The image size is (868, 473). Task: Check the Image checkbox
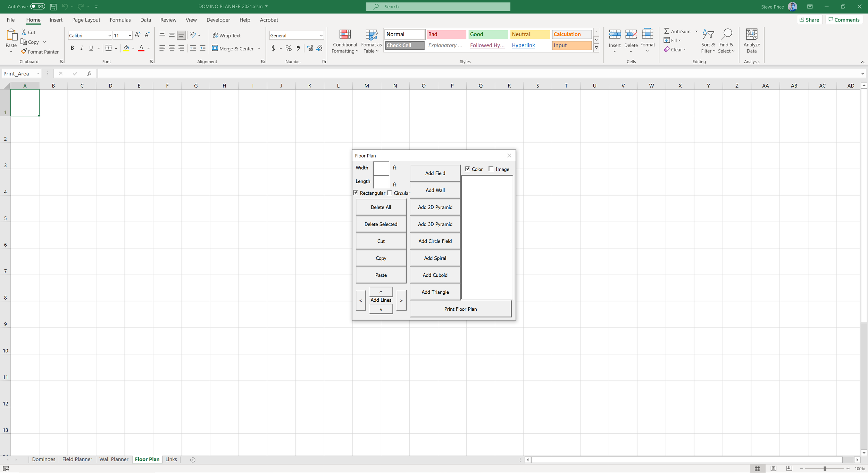(491, 169)
